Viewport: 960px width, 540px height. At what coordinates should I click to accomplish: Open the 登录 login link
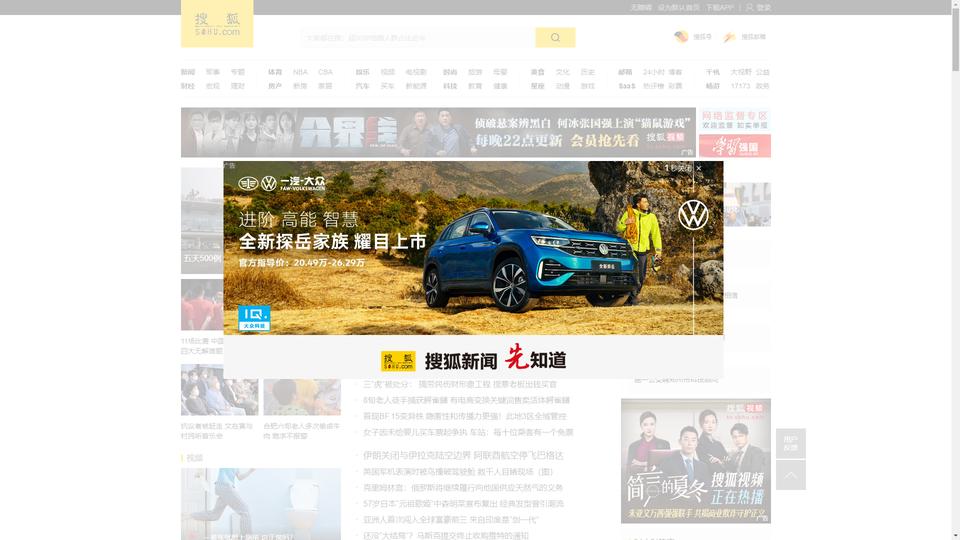click(x=763, y=7)
